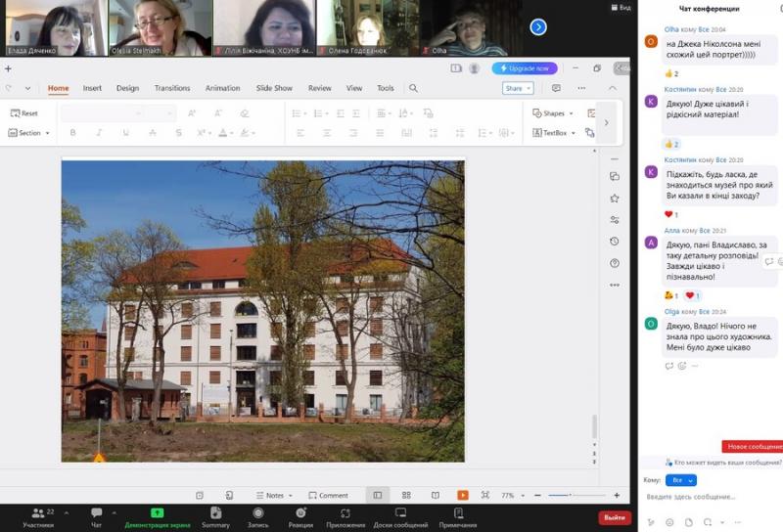Toggle Bold formatting
Viewport: 783px width, 532px height.
coord(72,133)
